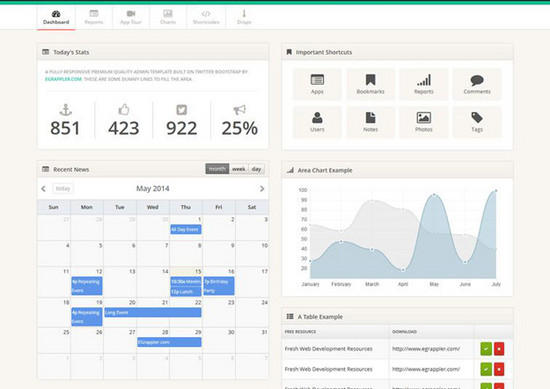Click the calendar today button

[63, 188]
